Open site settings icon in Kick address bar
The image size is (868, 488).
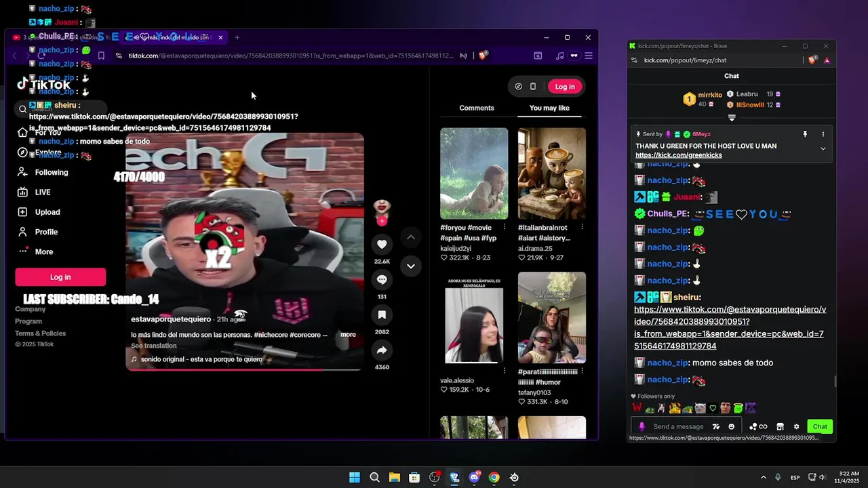(x=634, y=60)
